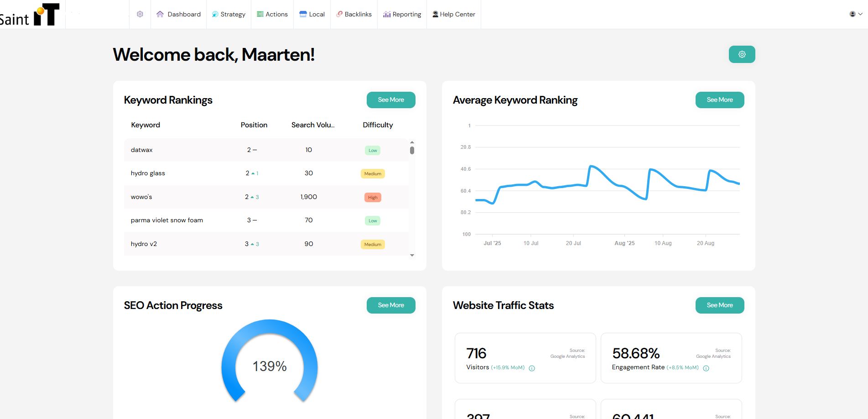
Task: Select the 'hydro v2' keyword row
Action: pyautogui.click(x=266, y=244)
